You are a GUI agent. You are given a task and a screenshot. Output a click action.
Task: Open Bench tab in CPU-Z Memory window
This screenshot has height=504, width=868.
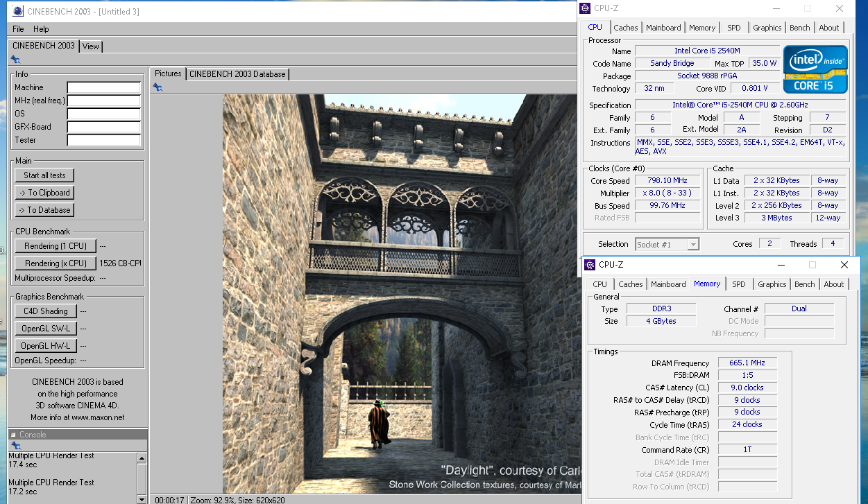coord(805,284)
